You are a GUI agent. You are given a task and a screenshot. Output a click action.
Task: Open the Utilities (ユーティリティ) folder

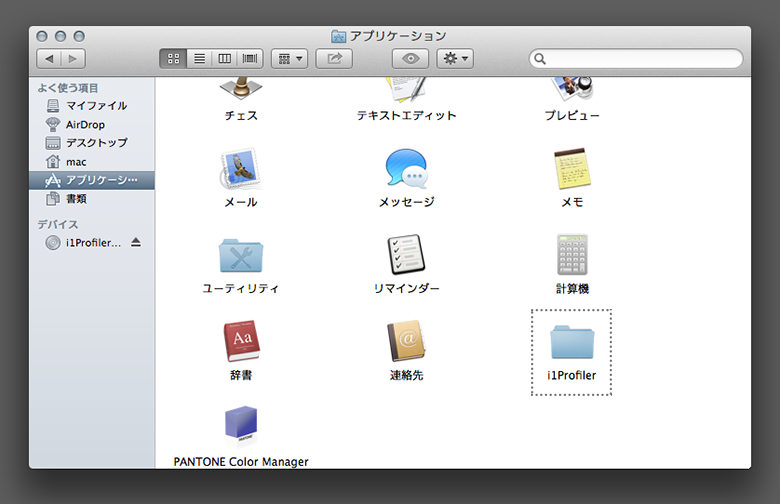241,256
